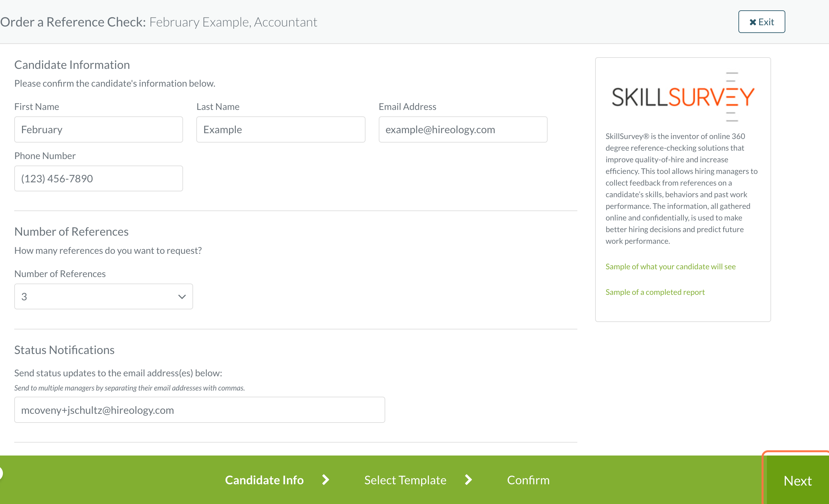Image resolution: width=829 pixels, height=504 pixels.
Task: Select the Select Template step
Action: pos(405,480)
